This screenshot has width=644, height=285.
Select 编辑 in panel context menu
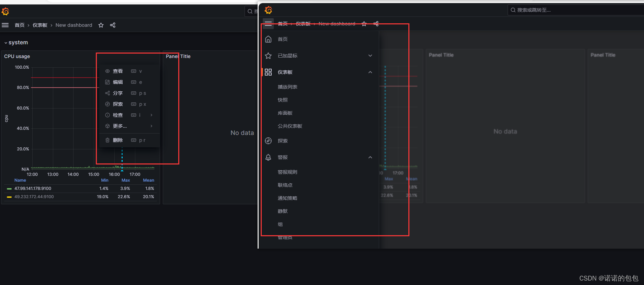[129, 82]
